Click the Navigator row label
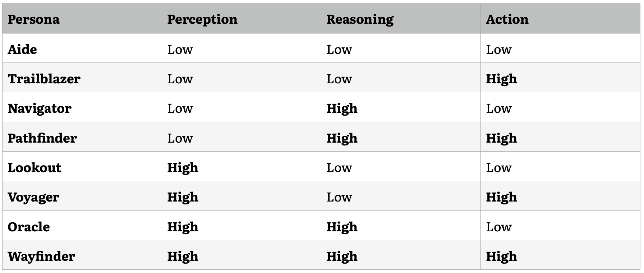This screenshot has width=644, height=273. pyautogui.click(x=40, y=108)
